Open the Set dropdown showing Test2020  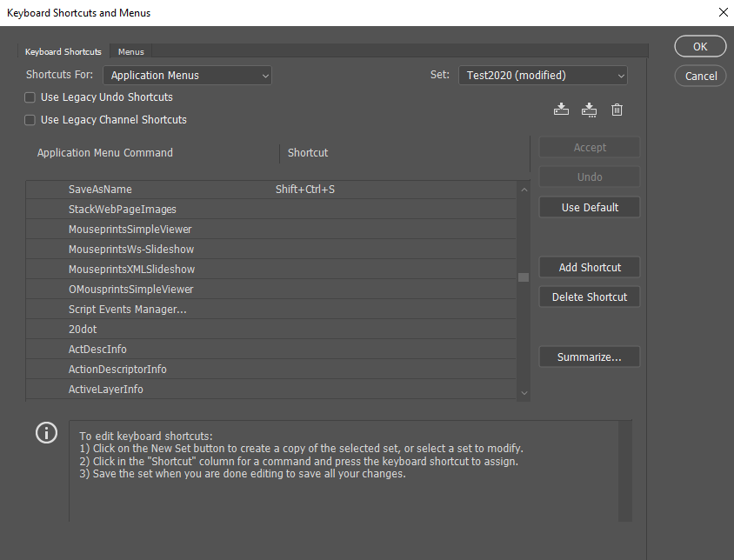(x=543, y=76)
